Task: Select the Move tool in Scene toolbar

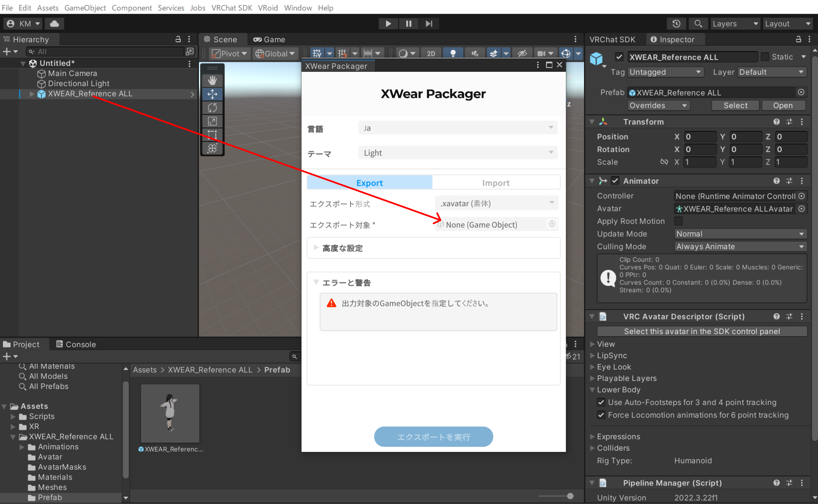Action: coord(212,94)
